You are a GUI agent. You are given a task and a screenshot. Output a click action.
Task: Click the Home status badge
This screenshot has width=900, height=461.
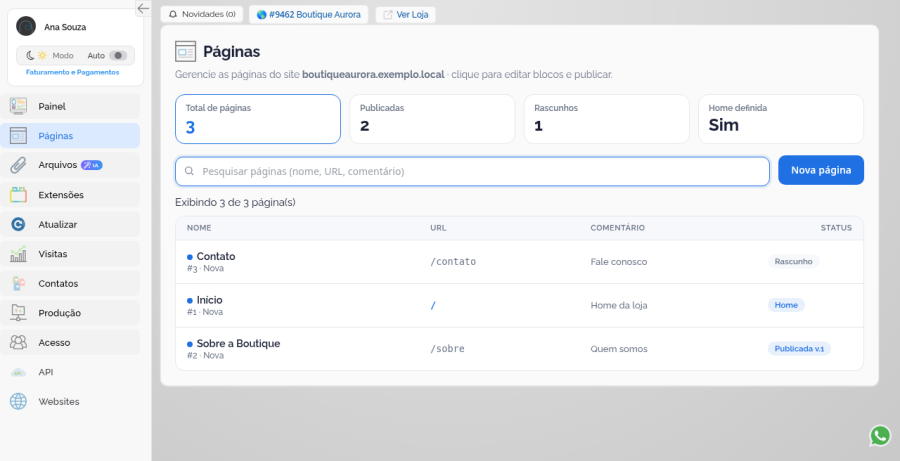[x=786, y=305]
